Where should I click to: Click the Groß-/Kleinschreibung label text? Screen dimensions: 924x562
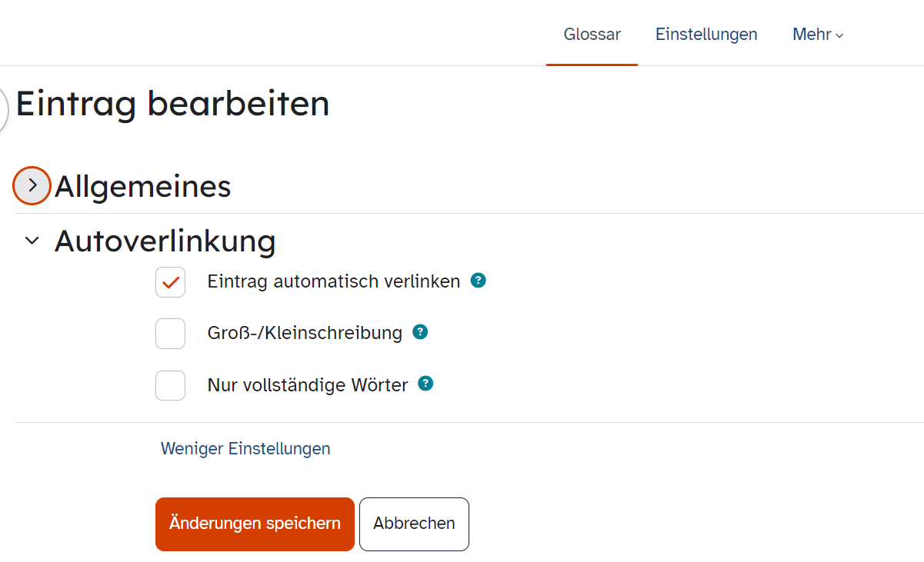pos(305,333)
